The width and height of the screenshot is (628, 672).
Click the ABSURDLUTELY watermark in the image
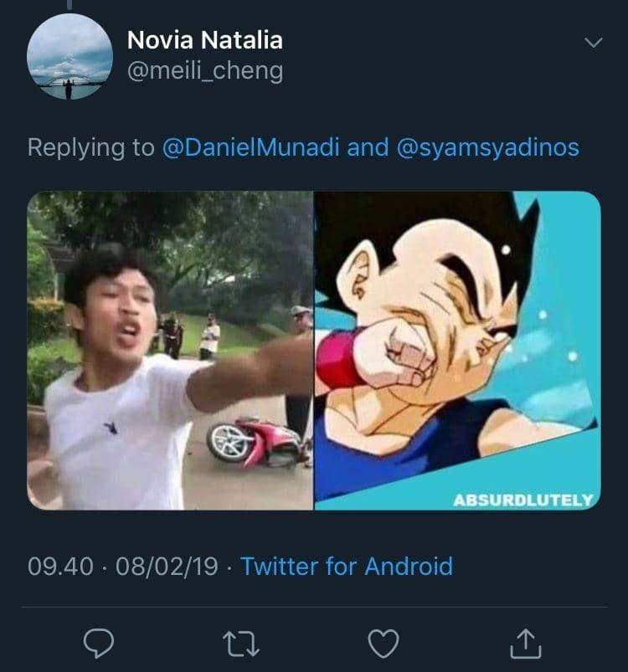pos(522,500)
